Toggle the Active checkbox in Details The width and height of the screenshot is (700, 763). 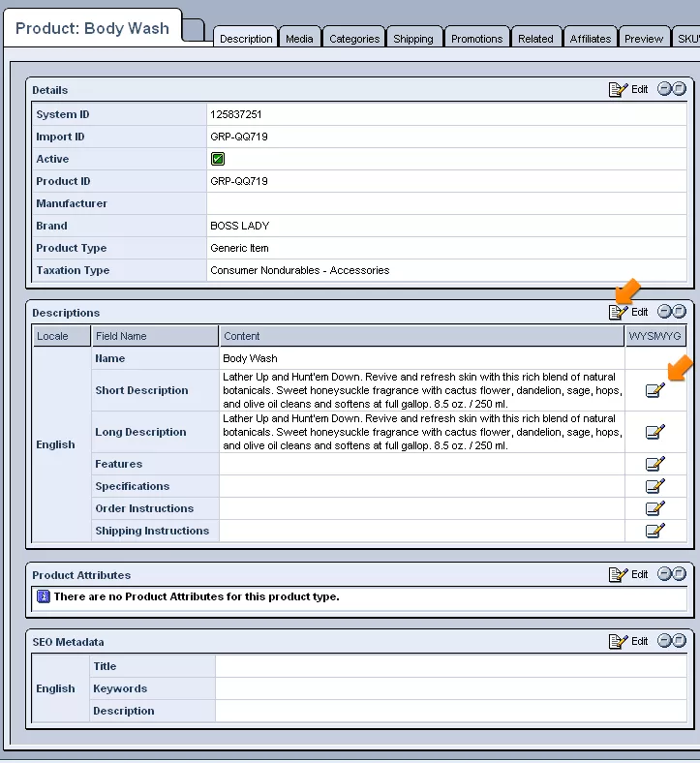(218, 159)
